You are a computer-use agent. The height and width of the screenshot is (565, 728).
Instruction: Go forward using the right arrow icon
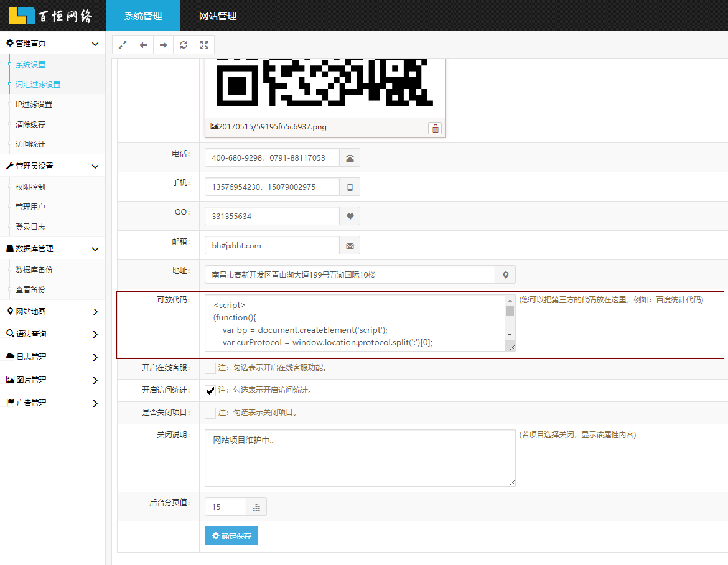coord(164,45)
